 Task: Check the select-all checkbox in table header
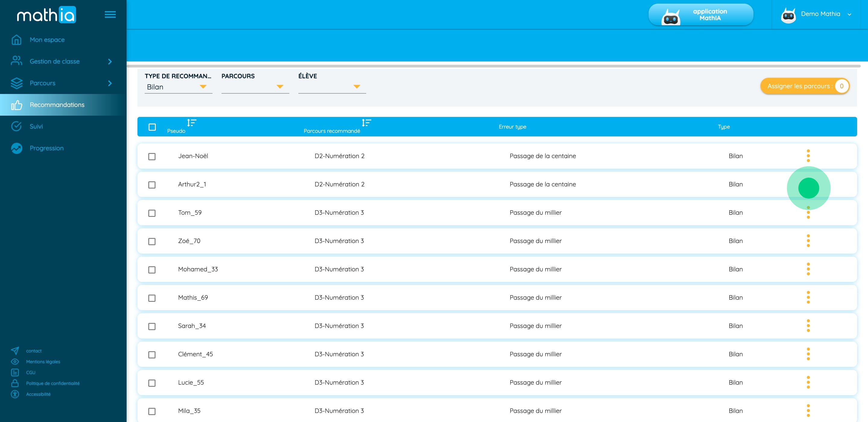click(152, 127)
